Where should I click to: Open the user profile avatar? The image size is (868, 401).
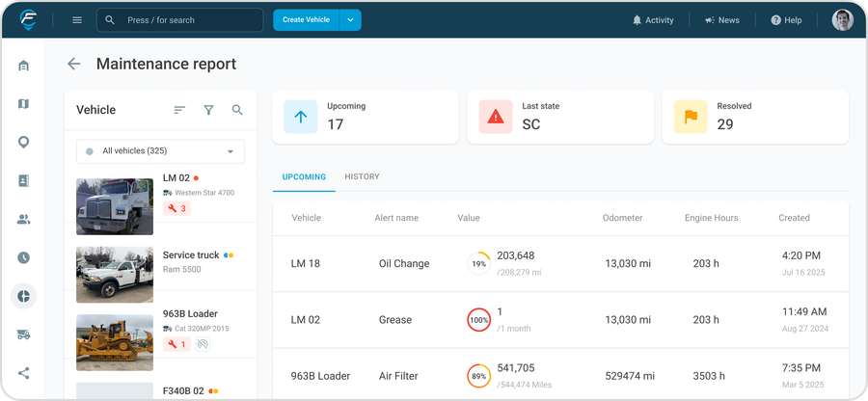[x=842, y=20]
